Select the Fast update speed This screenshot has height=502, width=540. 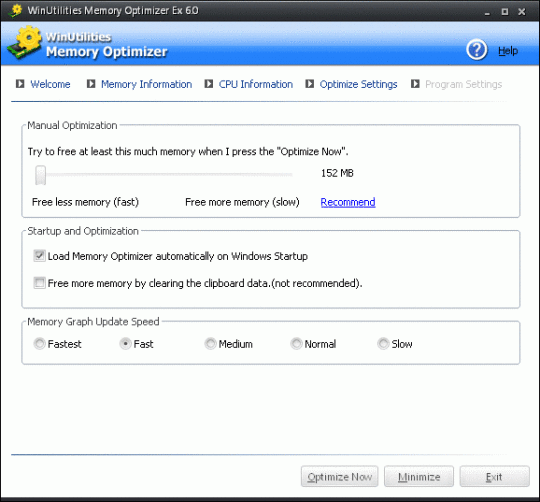click(125, 344)
